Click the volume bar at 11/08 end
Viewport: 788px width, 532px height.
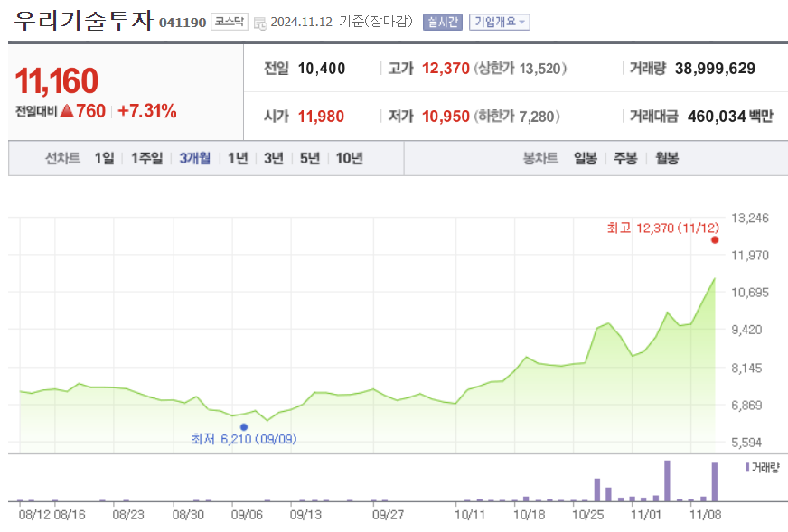pyautogui.click(x=715, y=481)
